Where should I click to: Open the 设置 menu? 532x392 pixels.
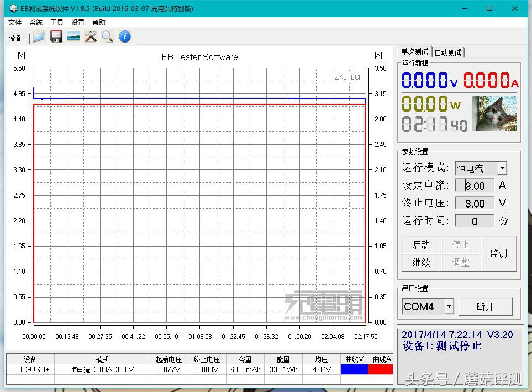pyautogui.click(x=78, y=23)
